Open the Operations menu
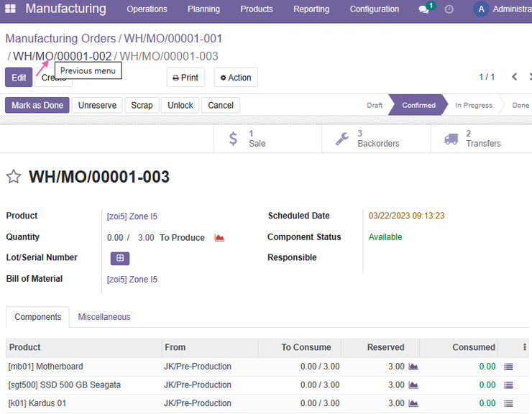This screenshot has width=532, height=414. click(147, 9)
